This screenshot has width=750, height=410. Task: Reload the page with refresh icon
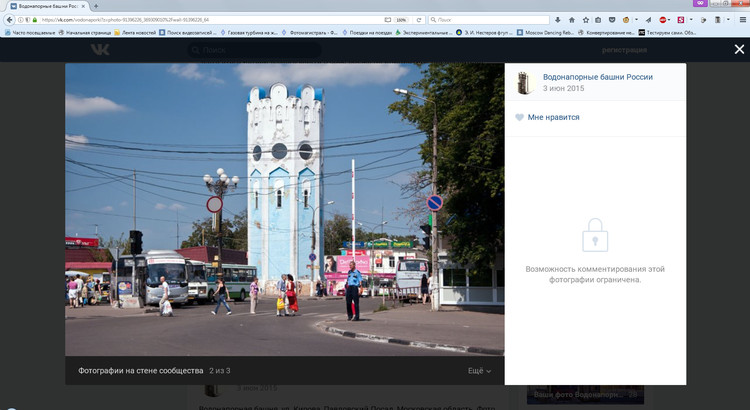coord(419,20)
